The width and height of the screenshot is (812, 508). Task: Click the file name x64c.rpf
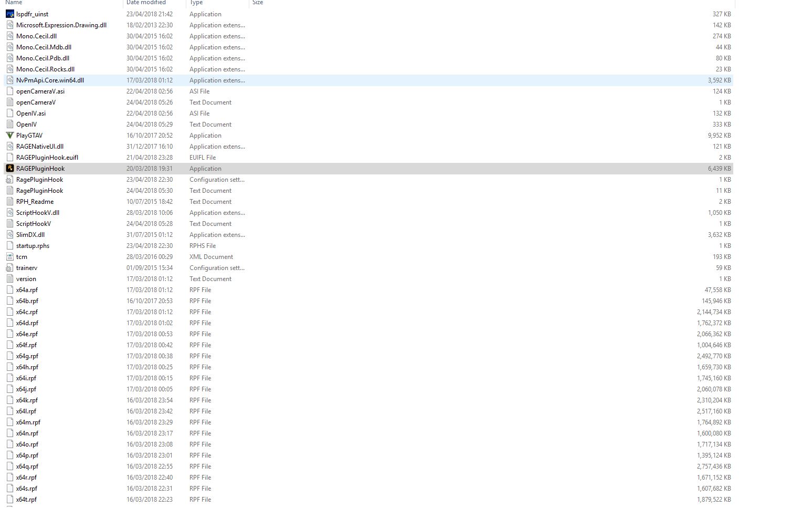27,312
